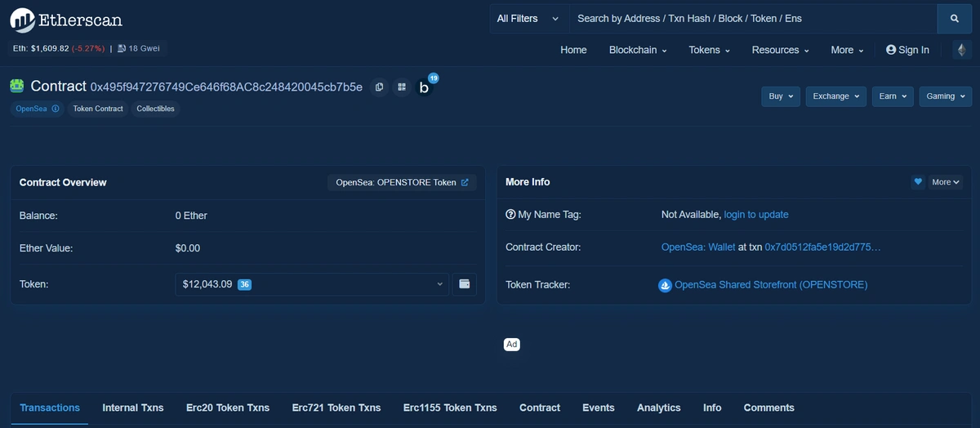Click the green contract identicon
The width and height of the screenshot is (980, 428).
click(16, 85)
